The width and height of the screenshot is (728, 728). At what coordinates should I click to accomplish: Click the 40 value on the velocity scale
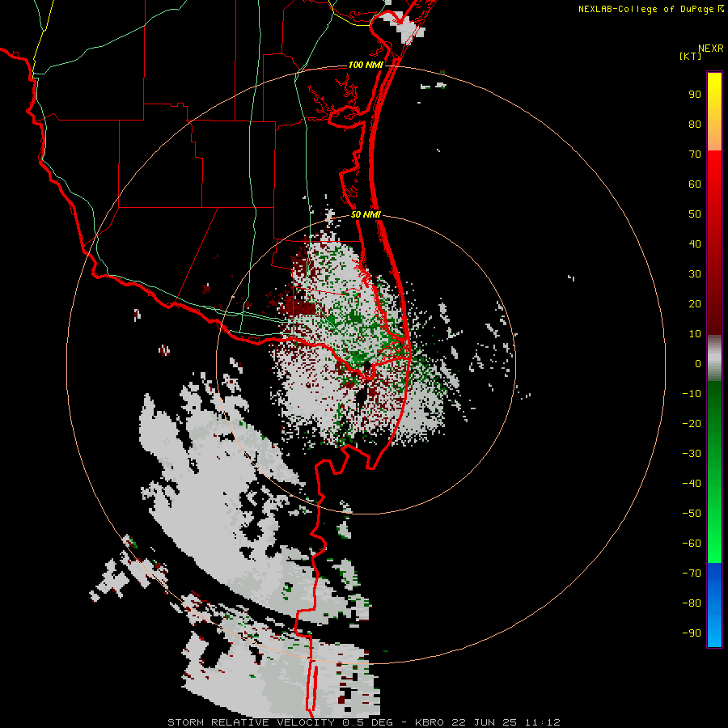(x=695, y=243)
